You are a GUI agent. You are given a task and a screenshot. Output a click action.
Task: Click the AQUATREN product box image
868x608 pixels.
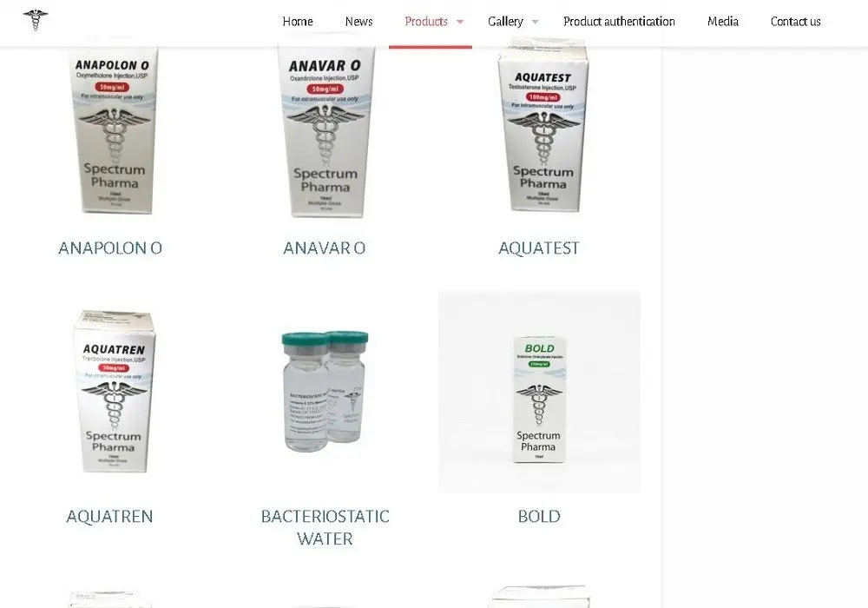(113, 392)
